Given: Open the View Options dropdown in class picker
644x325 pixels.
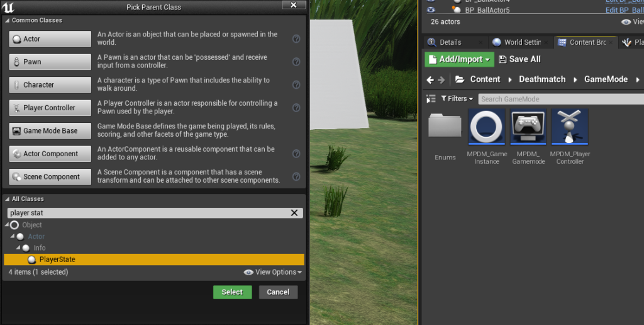Looking at the screenshot, I should tap(273, 272).
